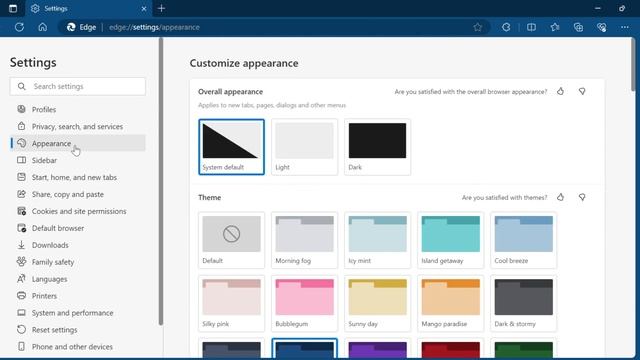Screen dimensions: 640x360
Task: Open Start, home, and new tabs settings
Action: pyautogui.click(x=78, y=177)
